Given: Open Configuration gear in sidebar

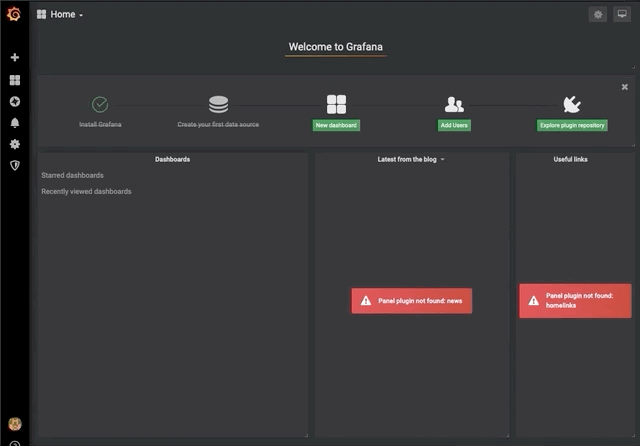Looking at the screenshot, I should pos(15,144).
